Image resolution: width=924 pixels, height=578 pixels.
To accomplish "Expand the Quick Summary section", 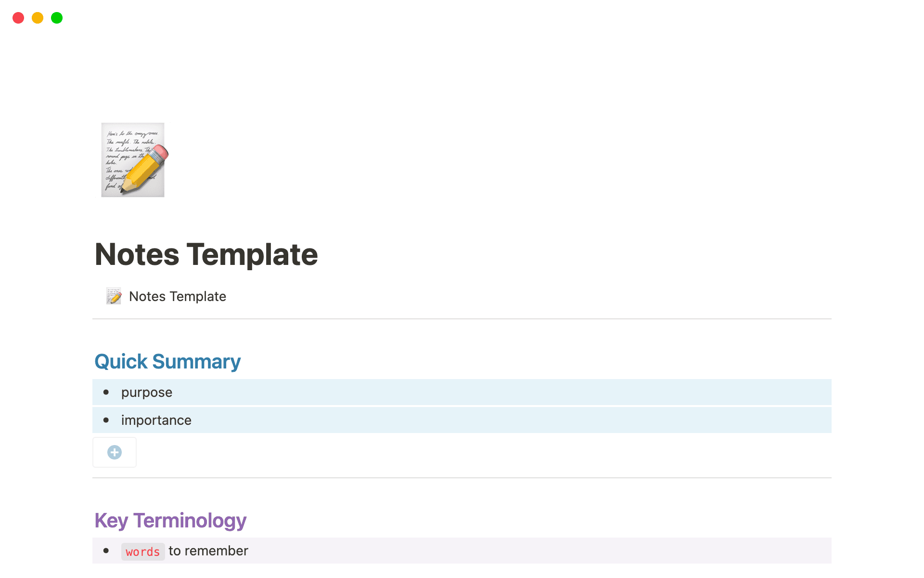I will pyautogui.click(x=167, y=361).
